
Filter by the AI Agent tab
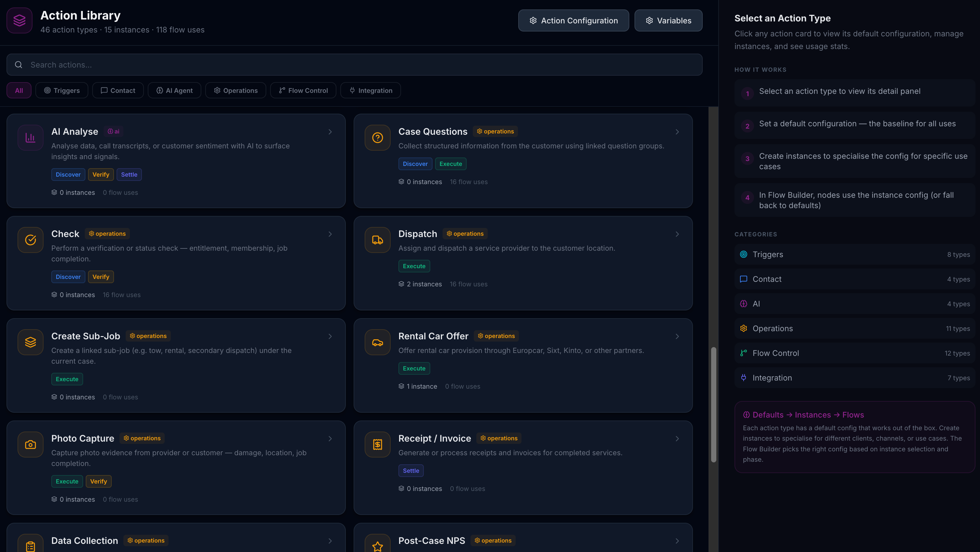coord(174,91)
